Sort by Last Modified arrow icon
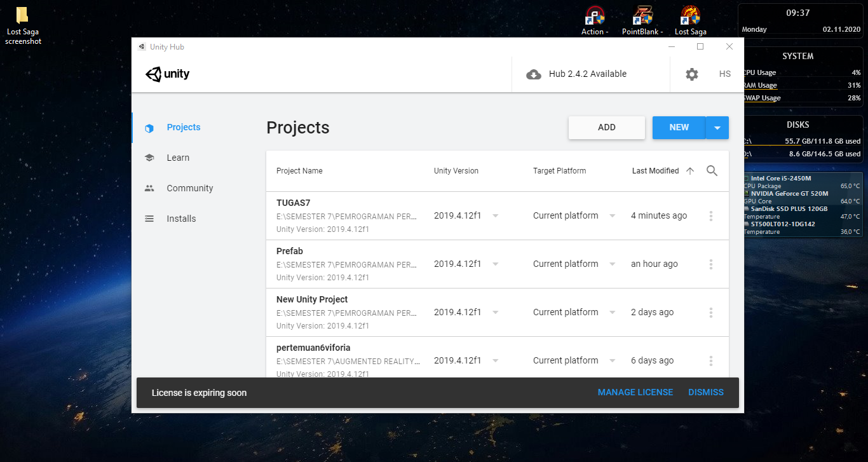The image size is (868, 462). pyautogui.click(x=690, y=171)
